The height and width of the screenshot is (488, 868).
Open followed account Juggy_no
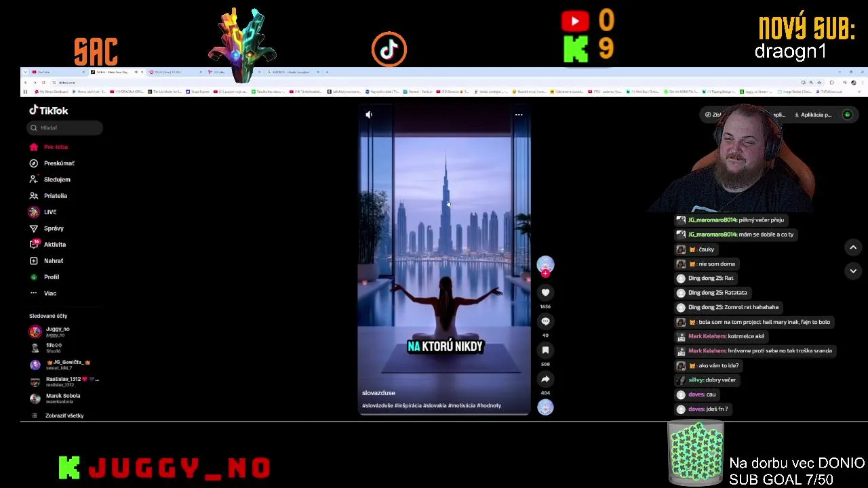50,331
